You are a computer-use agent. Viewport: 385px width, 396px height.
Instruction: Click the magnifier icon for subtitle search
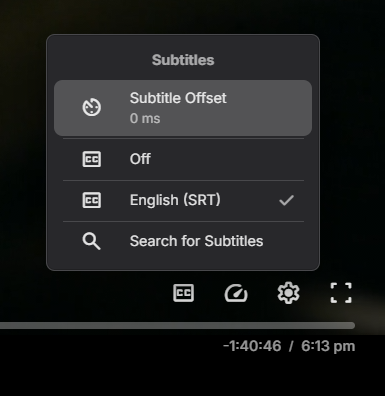[x=91, y=241]
